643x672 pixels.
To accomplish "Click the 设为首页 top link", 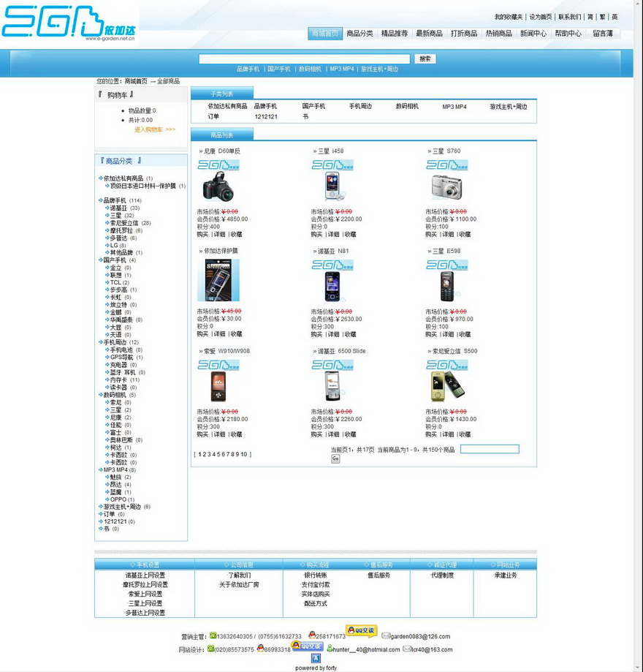I will coord(541,17).
